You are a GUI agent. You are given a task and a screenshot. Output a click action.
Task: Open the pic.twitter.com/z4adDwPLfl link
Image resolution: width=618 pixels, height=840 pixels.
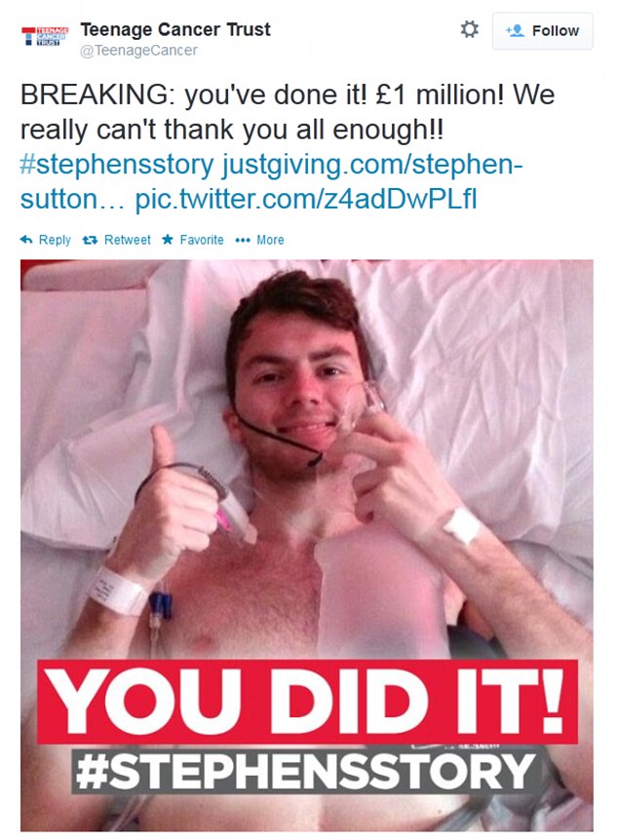(305, 200)
